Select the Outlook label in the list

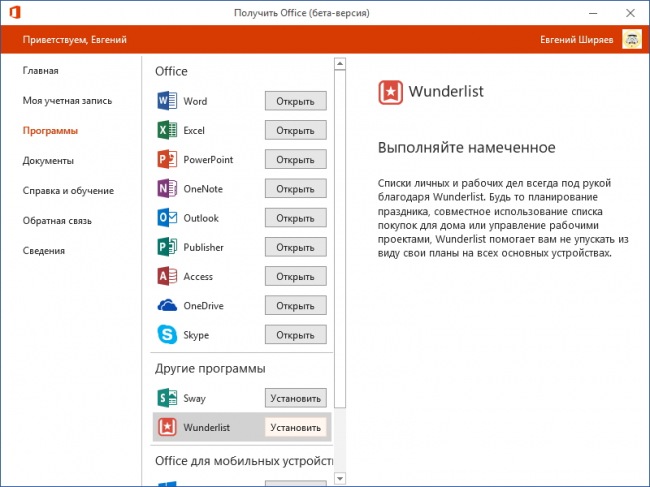[x=201, y=218]
